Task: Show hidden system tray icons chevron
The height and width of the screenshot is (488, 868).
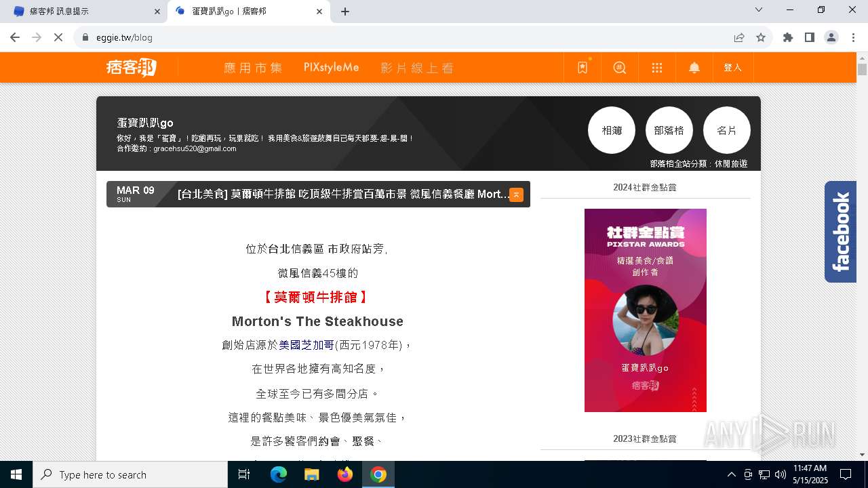Action: [731, 474]
